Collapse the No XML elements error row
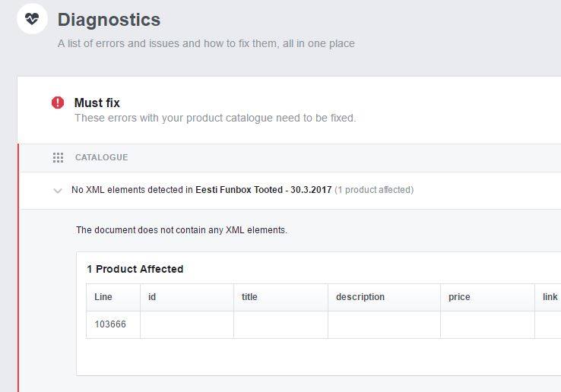The height and width of the screenshot is (392, 561). click(58, 190)
